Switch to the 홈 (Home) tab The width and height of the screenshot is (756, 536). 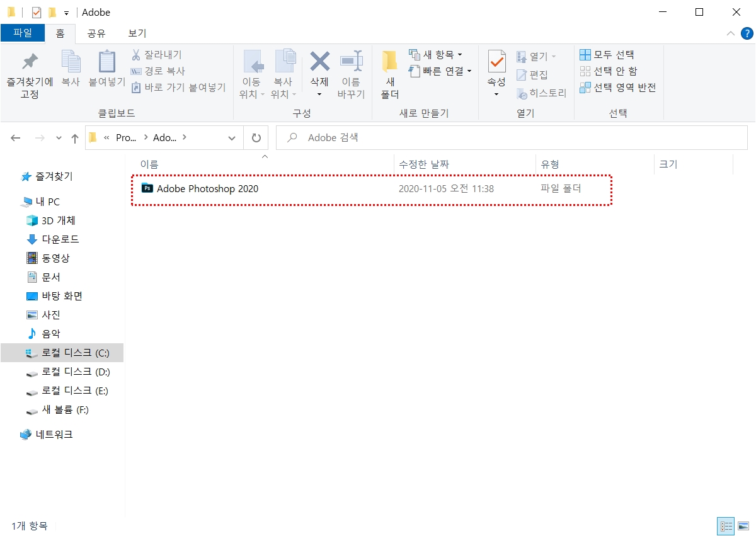pos(60,33)
